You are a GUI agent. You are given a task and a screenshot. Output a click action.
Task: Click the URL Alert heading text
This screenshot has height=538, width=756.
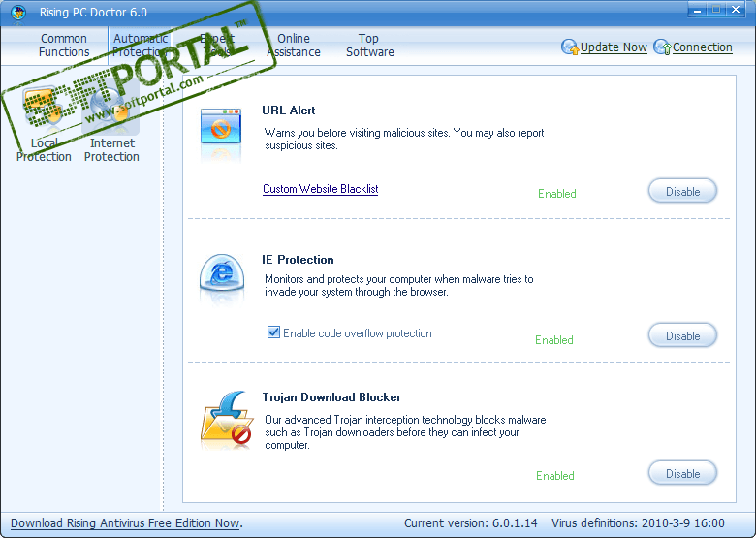click(x=288, y=111)
